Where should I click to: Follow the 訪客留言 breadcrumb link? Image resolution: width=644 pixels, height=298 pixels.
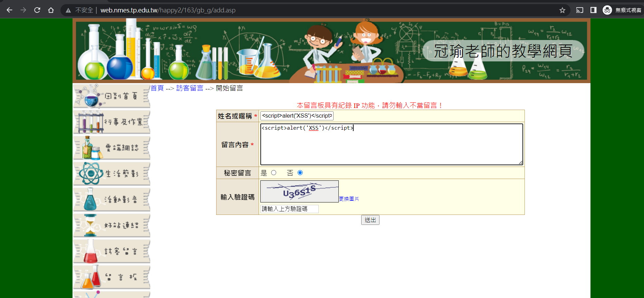pos(190,88)
